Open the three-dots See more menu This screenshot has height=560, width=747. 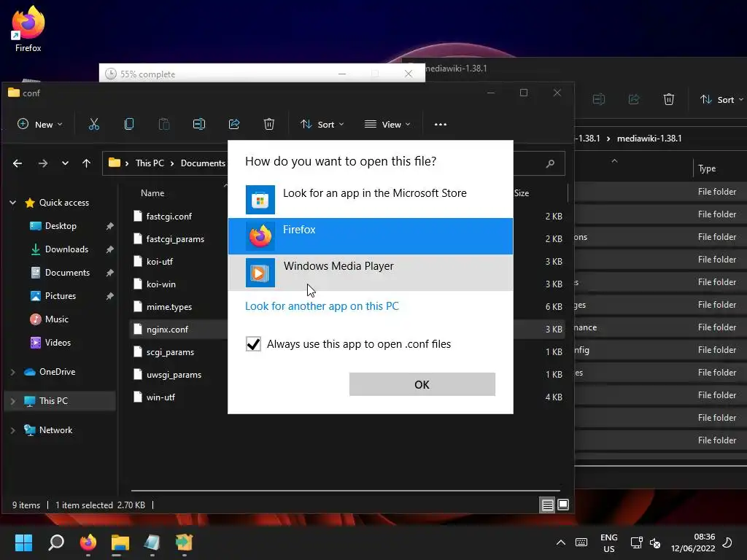(x=441, y=124)
